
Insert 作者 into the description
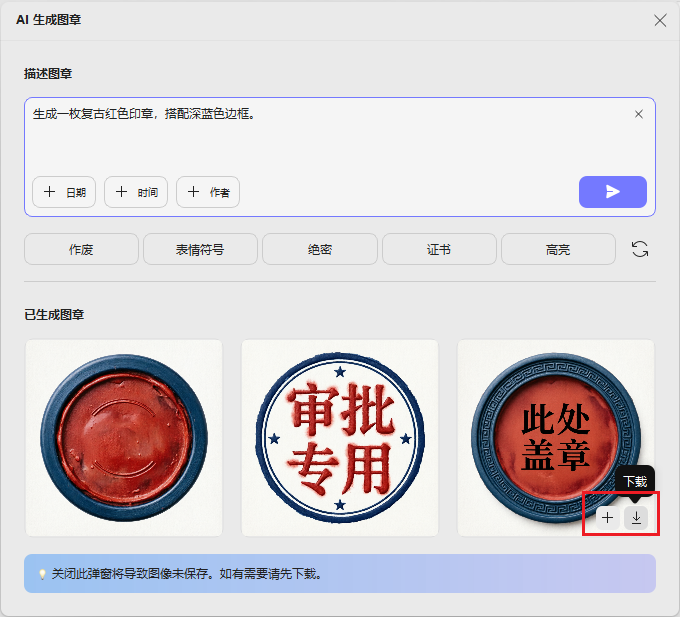coord(208,192)
